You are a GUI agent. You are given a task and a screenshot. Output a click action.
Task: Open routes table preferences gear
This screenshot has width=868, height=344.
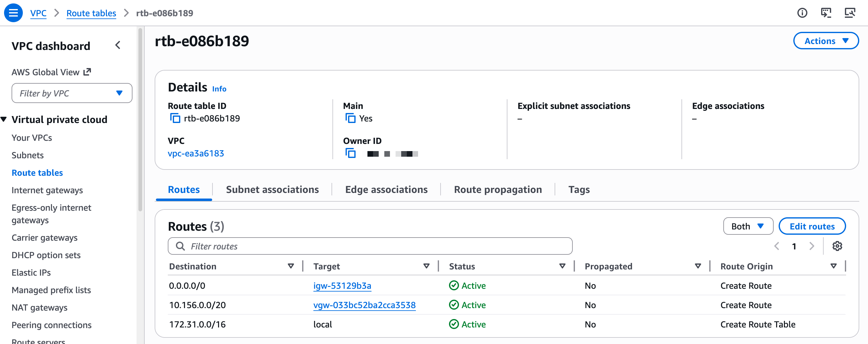(x=837, y=246)
